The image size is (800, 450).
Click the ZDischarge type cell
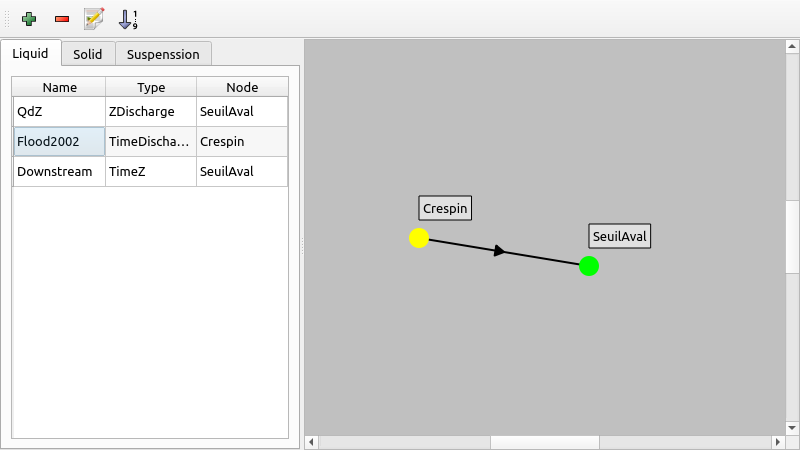click(151, 111)
